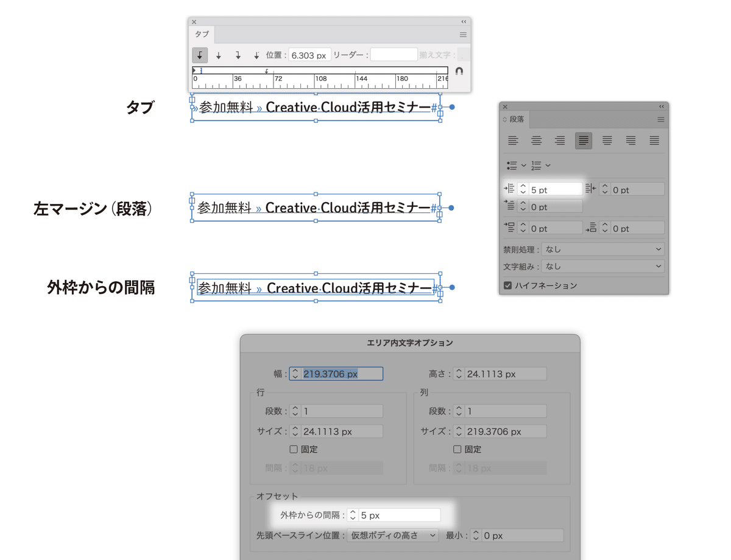Click the bullet list icon
Image resolution: width=731 pixels, height=560 pixels.
click(512, 165)
